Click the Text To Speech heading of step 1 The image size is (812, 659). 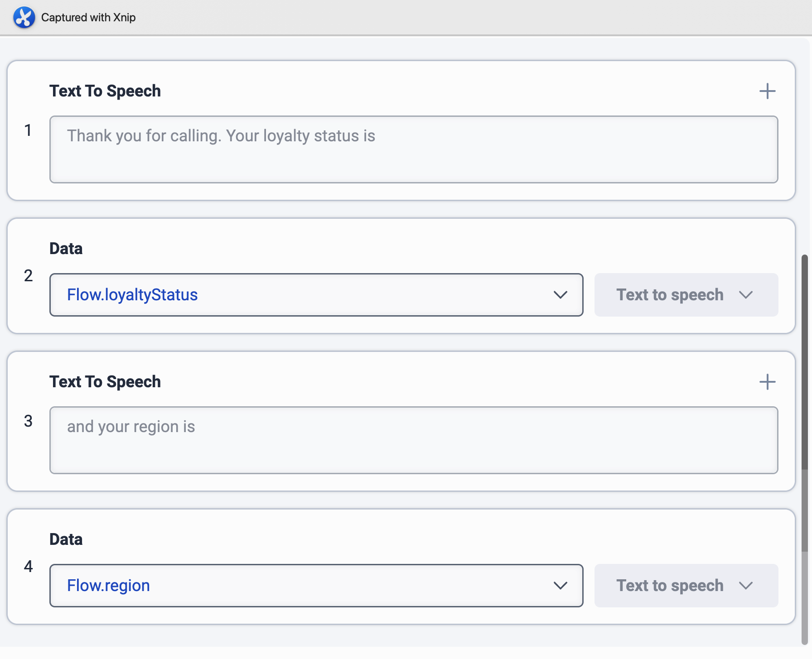[105, 91]
